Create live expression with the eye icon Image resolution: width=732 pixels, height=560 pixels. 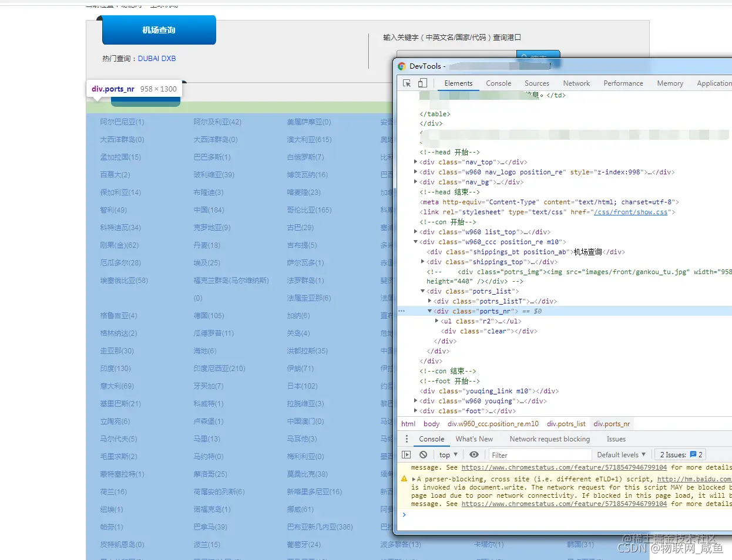click(x=474, y=455)
